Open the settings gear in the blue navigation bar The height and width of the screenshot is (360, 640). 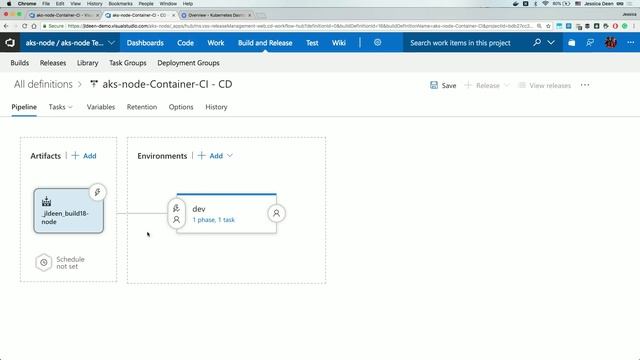(x=378, y=42)
